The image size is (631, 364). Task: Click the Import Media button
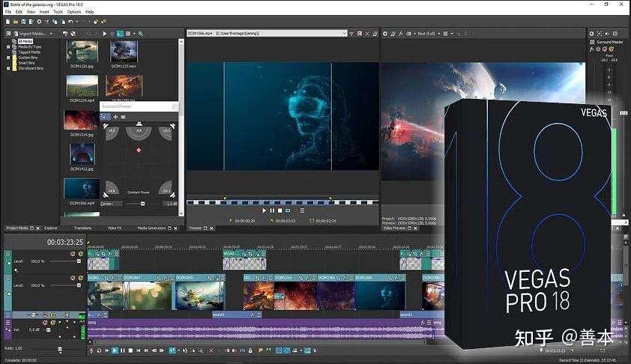(x=31, y=34)
